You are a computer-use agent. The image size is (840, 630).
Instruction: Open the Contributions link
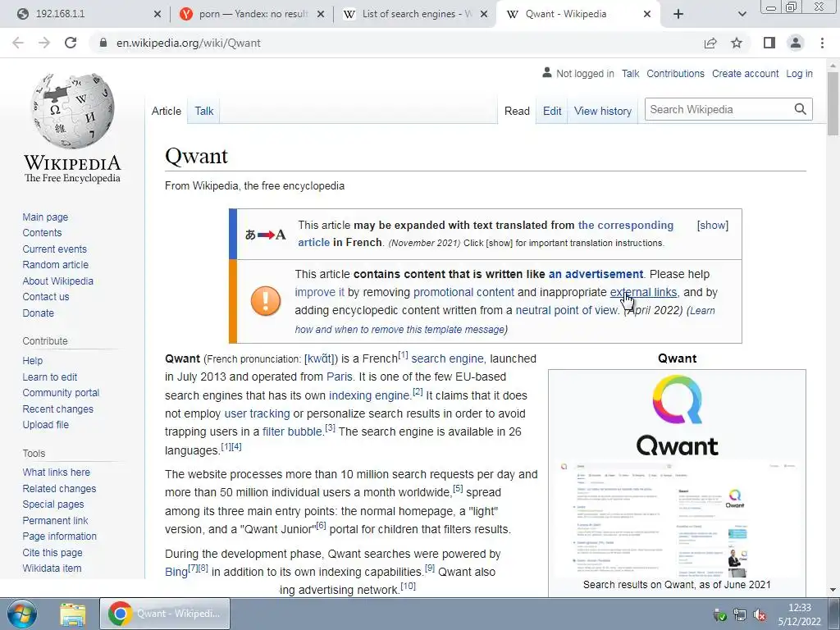point(676,74)
